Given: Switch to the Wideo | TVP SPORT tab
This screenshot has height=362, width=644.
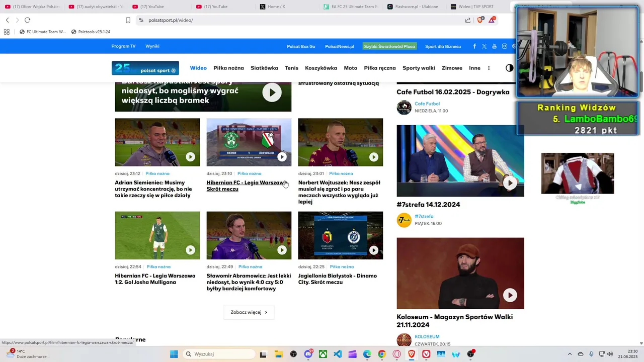Looking at the screenshot, I should coord(477,7).
